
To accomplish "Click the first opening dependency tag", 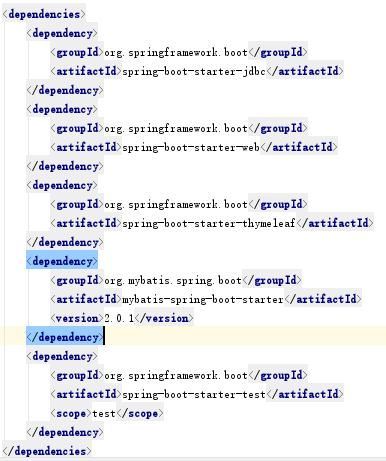I will click(x=62, y=33).
